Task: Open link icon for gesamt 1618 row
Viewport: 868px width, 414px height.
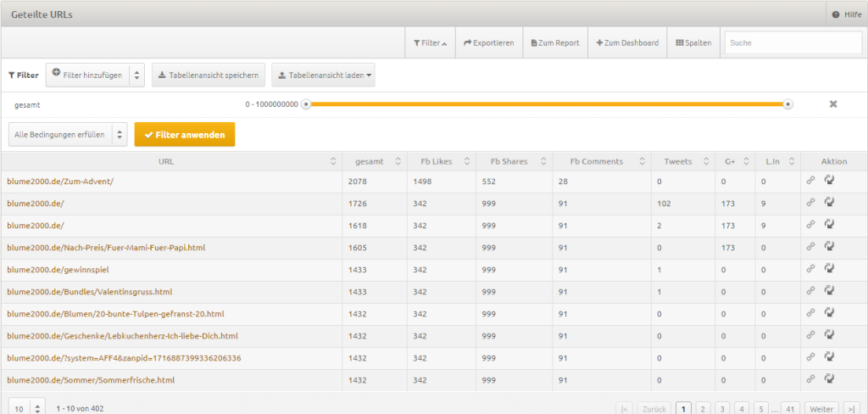Action: 810,225
